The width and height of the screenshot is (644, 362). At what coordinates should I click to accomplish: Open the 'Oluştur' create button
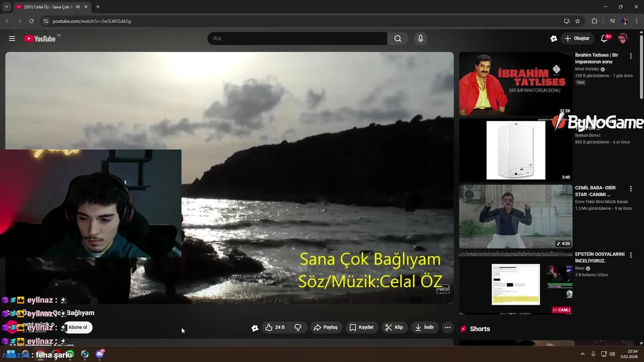(x=577, y=39)
